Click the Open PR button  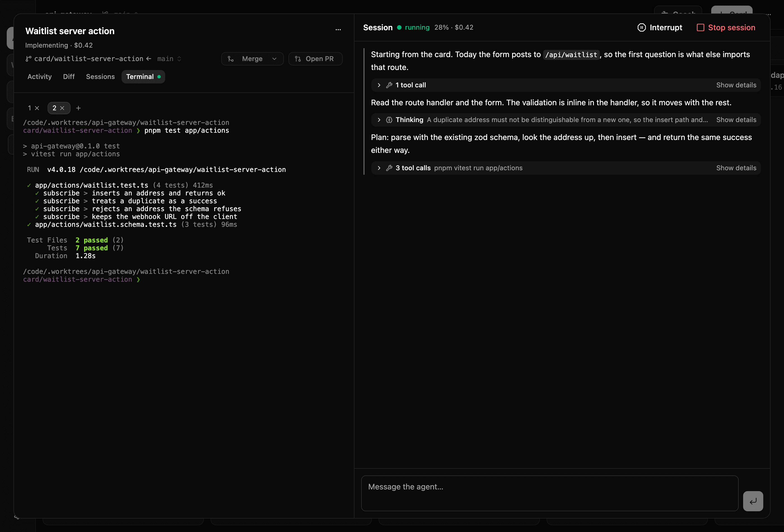pyautogui.click(x=315, y=59)
